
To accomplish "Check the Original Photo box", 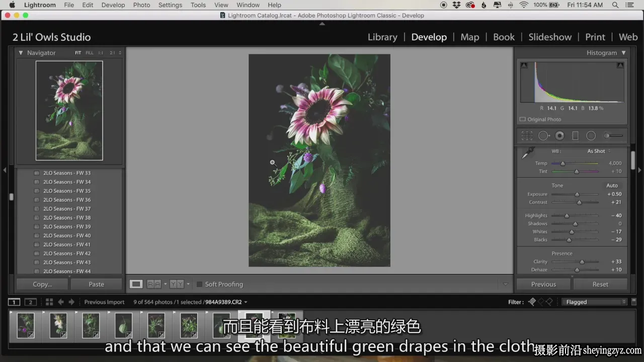I will point(523,119).
